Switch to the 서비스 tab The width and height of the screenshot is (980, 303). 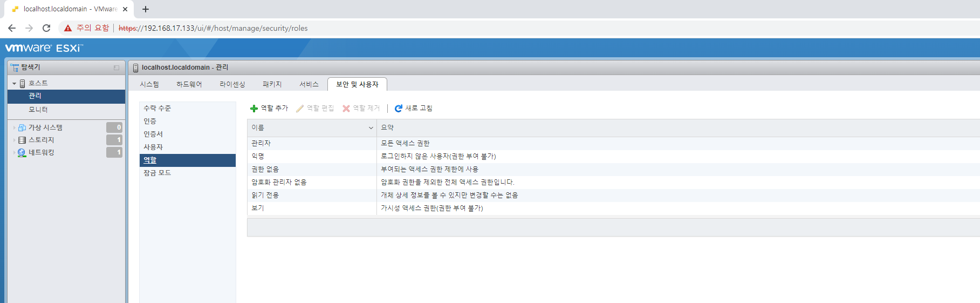(309, 84)
